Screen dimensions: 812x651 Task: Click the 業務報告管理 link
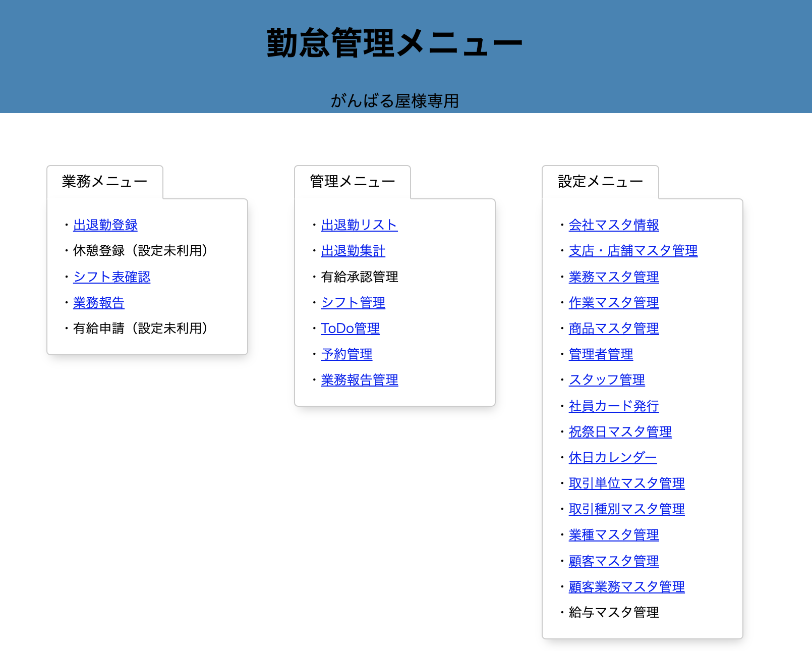point(359,380)
